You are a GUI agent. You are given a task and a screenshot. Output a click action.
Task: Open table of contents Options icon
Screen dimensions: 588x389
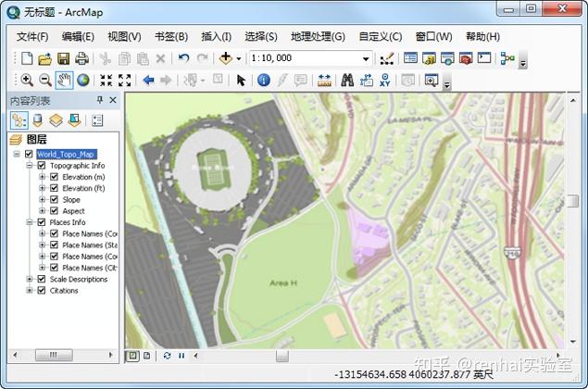click(x=97, y=120)
